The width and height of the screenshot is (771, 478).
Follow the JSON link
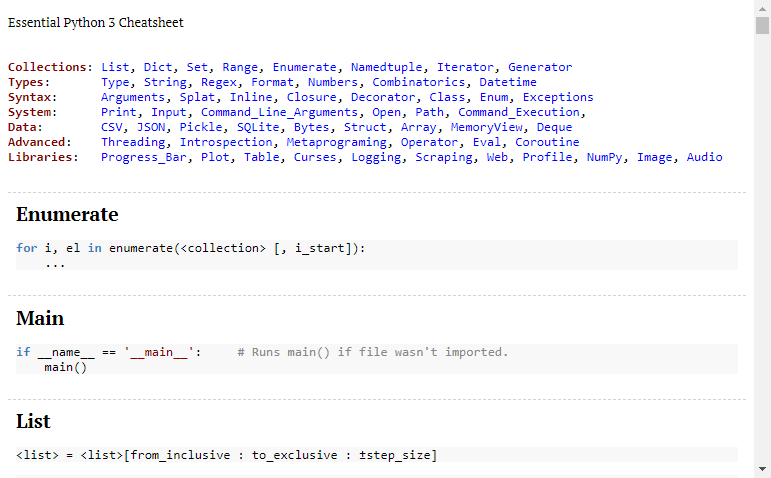tap(150, 127)
